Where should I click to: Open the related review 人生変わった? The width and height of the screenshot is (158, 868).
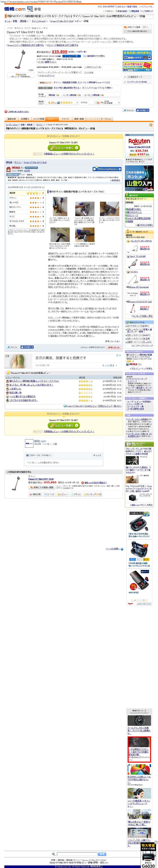[15, 389]
